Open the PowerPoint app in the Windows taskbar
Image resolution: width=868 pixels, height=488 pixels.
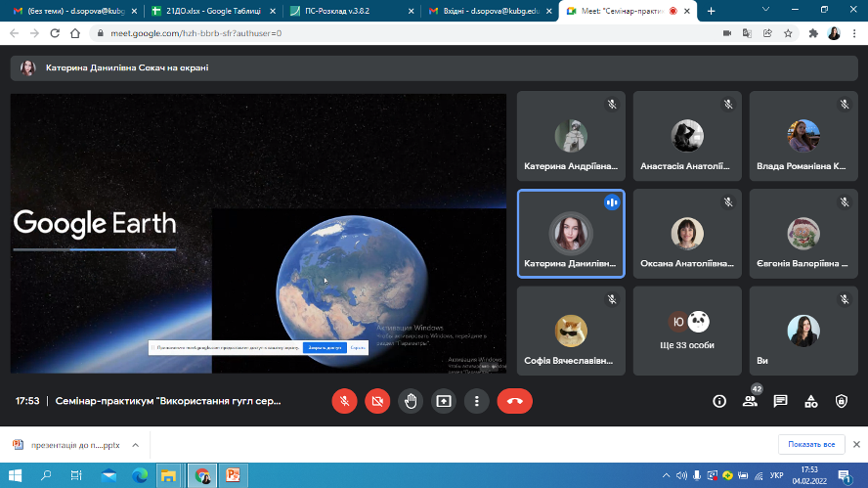click(x=233, y=475)
